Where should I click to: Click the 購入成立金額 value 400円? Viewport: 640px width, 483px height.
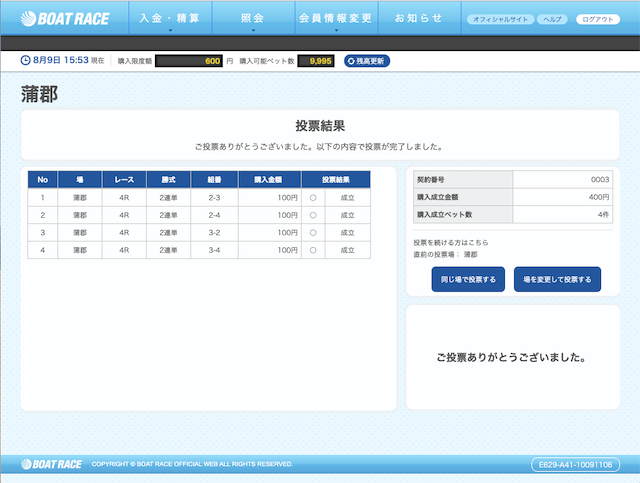point(599,197)
